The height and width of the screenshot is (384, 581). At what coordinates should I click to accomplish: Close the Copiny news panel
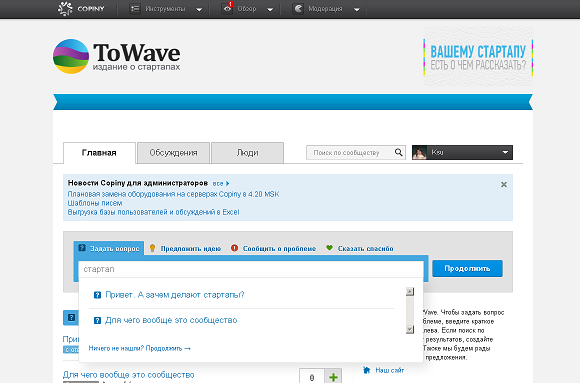504,184
